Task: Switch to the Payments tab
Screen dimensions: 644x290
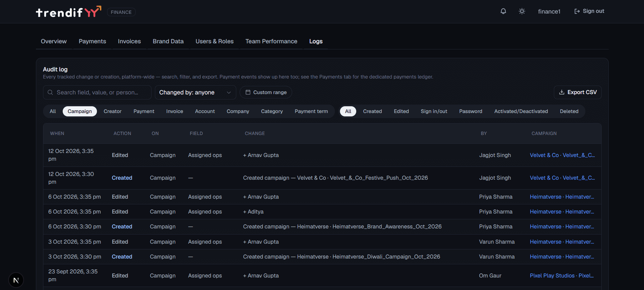Action: [92, 41]
